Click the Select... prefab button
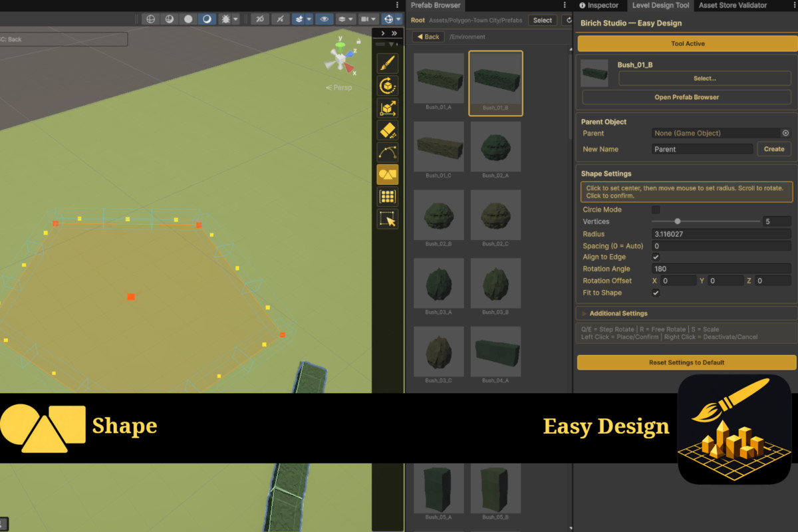The height and width of the screenshot is (532, 798). [705, 78]
